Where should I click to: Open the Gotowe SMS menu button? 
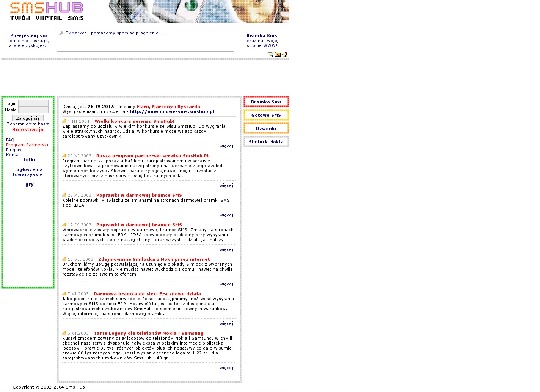[x=266, y=115]
